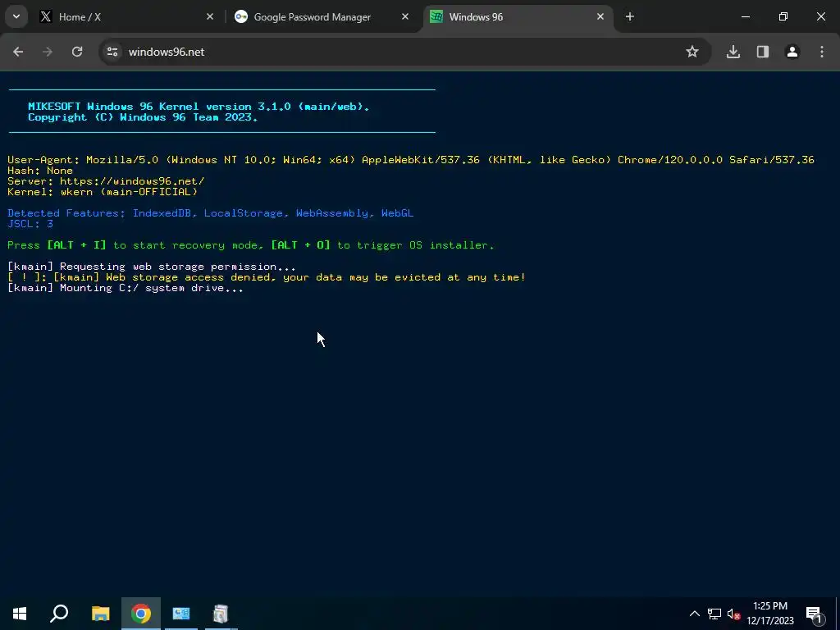
Task: Open File Explorer from taskbar
Action: (x=100, y=614)
